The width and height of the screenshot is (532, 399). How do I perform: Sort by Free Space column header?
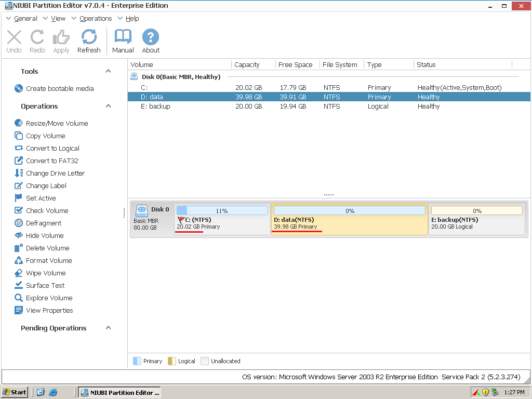tap(298, 64)
